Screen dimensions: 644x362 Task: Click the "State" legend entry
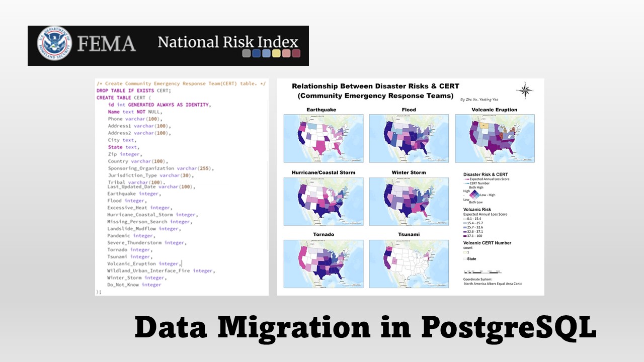pos(471,259)
